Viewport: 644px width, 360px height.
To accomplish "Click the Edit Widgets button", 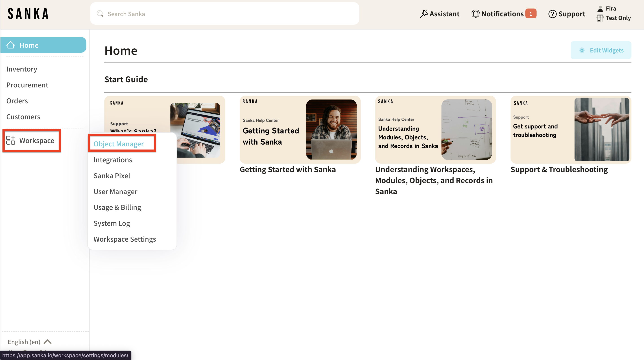I will point(601,50).
